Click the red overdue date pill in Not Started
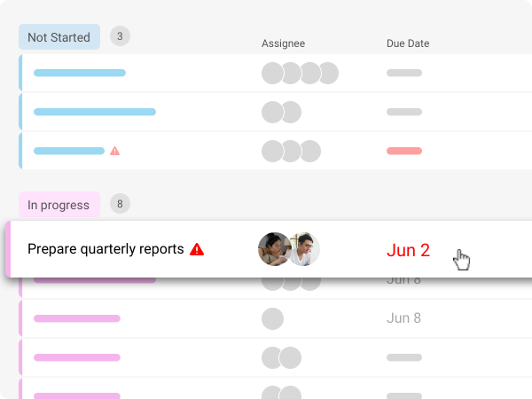 point(404,151)
